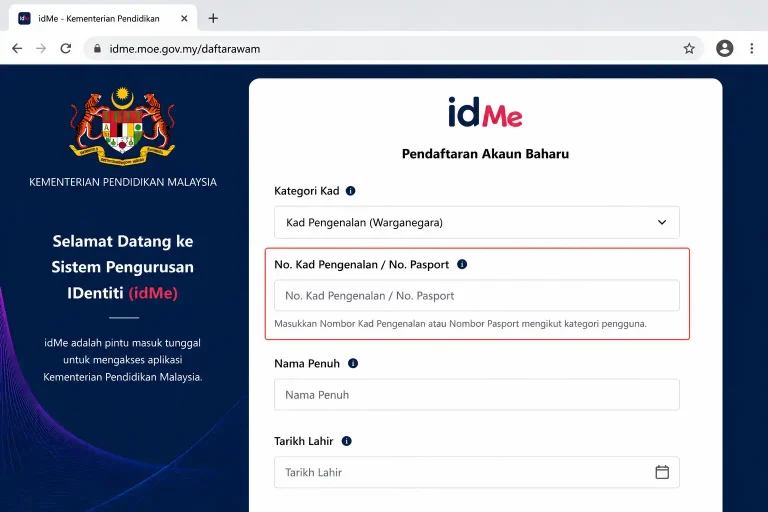Click the idMe logo above the form
The image size is (768, 512).
(x=485, y=112)
